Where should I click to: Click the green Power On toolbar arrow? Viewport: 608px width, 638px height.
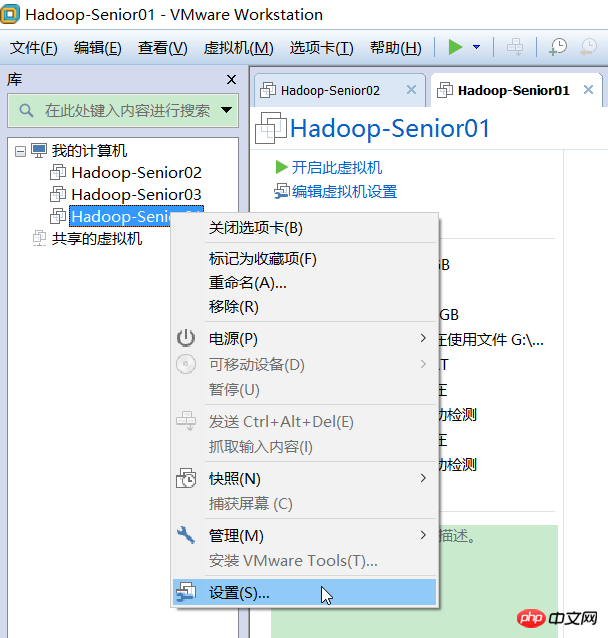point(455,47)
